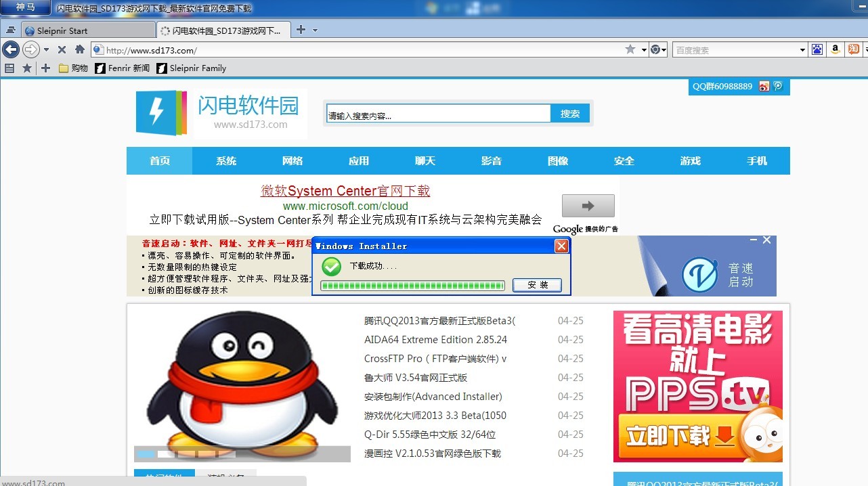
Task: Open 微软System Center官网下载 ad link
Action: pos(345,191)
